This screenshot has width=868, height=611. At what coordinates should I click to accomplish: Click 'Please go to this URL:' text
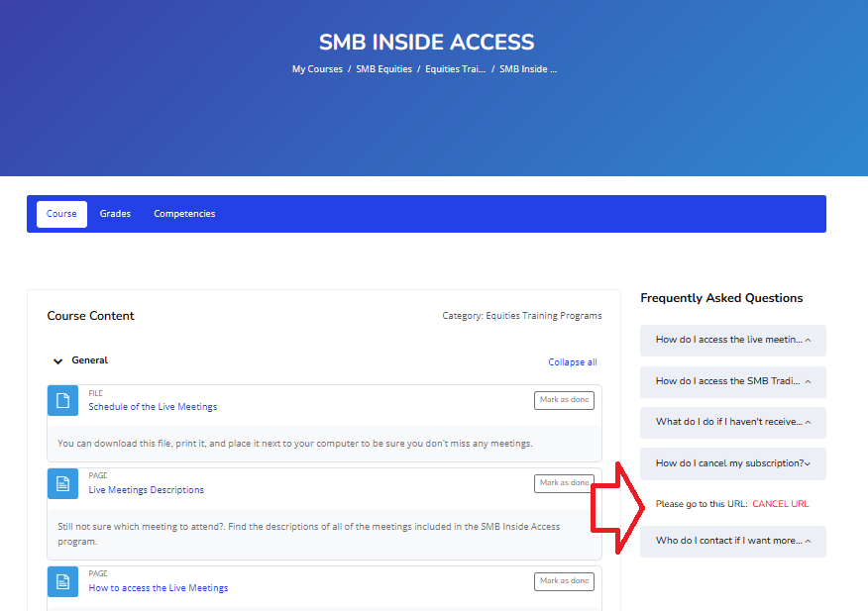(x=702, y=504)
